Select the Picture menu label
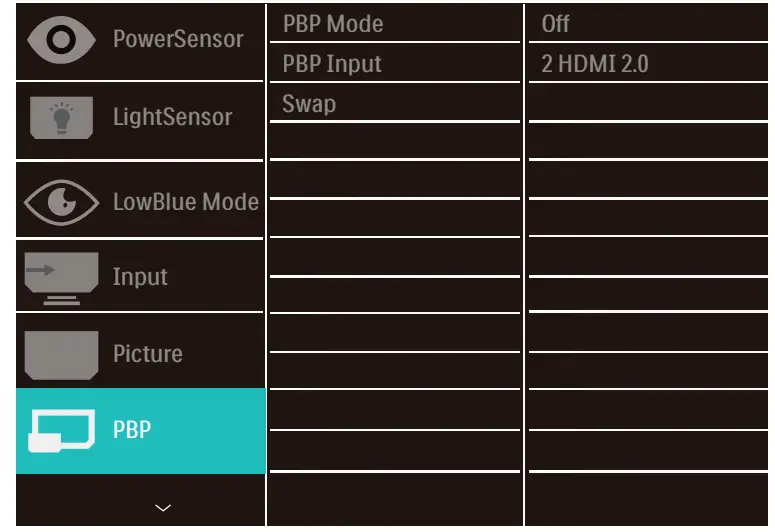Screen dimensions: 775x532 coord(147,354)
